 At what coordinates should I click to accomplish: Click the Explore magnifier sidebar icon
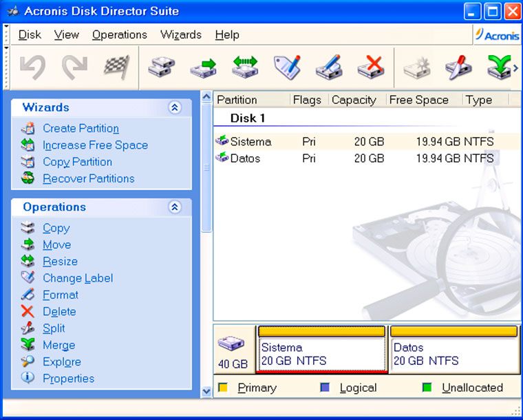pos(28,361)
